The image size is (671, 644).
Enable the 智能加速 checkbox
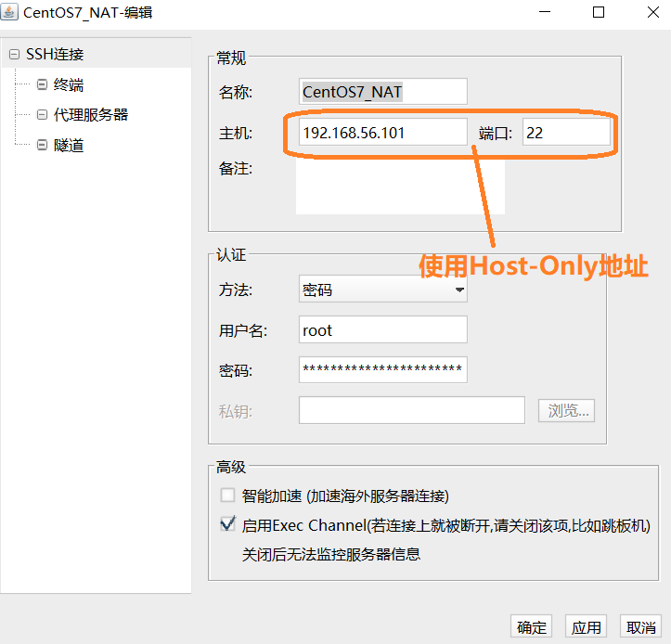[x=227, y=496]
